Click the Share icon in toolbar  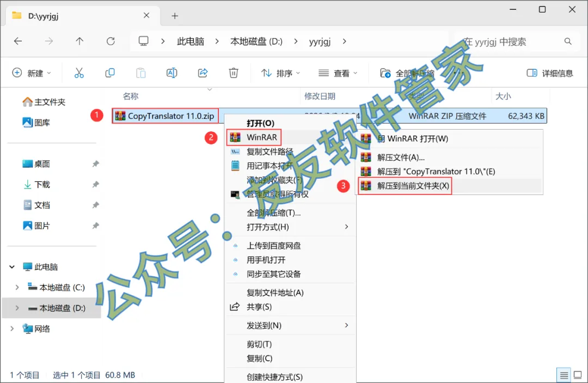(x=203, y=73)
